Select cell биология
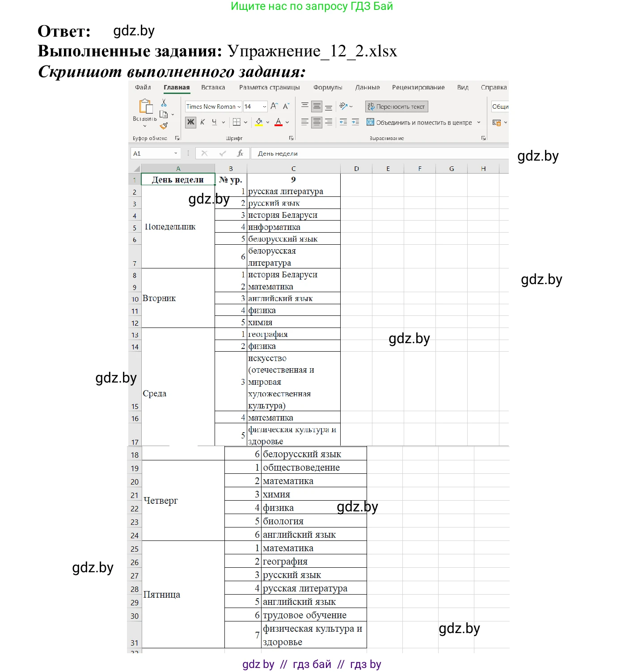The height and width of the screenshot is (672, 625). (x=314, y=521)
